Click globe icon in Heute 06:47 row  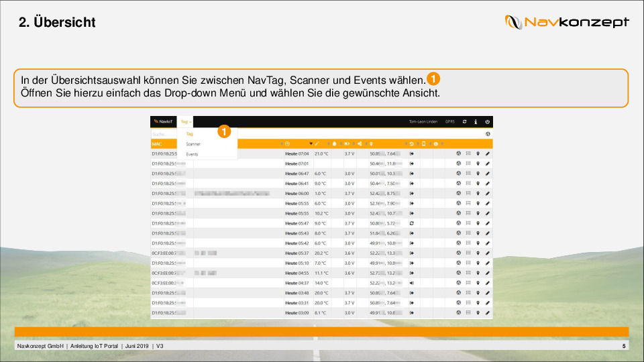click(x=458, y=174)
